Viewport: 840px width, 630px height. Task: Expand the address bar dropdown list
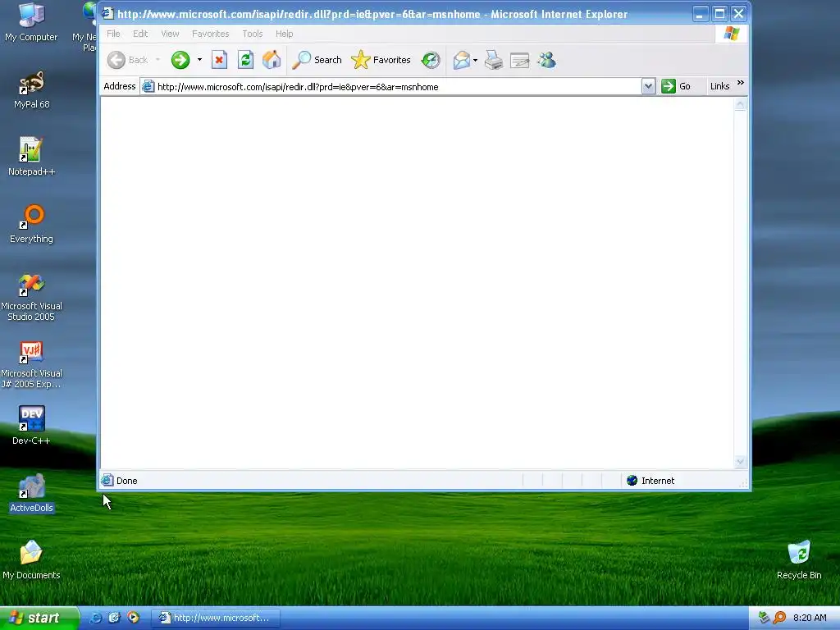648,86
